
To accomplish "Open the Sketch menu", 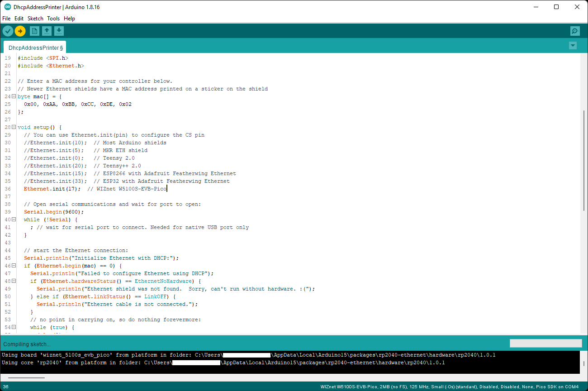I will (x=35, y=19).
